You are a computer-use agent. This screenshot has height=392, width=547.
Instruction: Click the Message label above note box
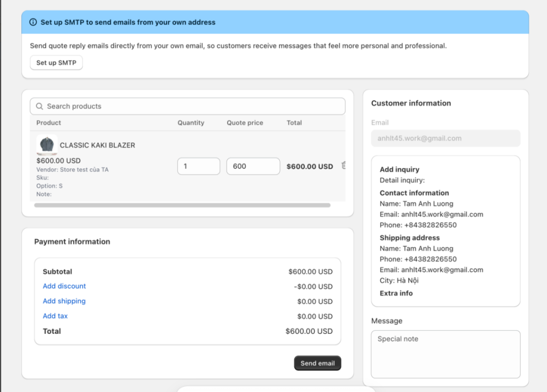pyautogui.click(x=387, y=321)
